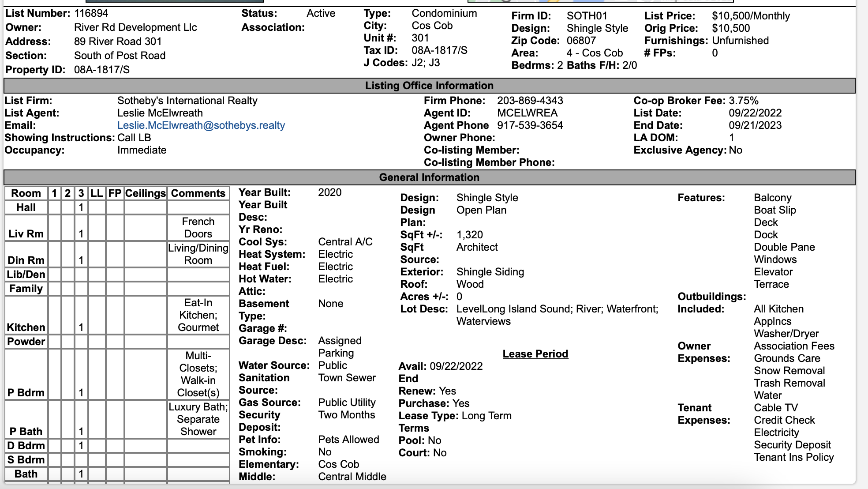Image resolution: width=868 pixels, height=489 pixels.
Task: Click the Ceilings column header in room table
Action: 145,193
